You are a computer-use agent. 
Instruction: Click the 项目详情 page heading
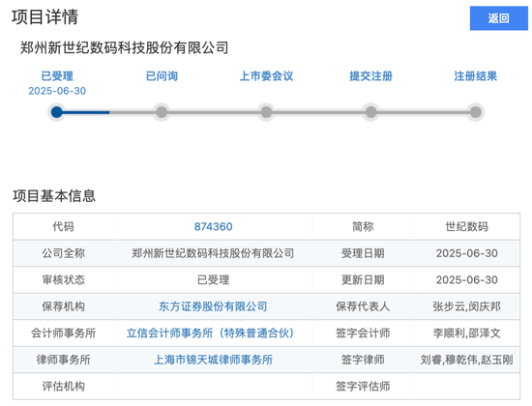pos(44,17)
